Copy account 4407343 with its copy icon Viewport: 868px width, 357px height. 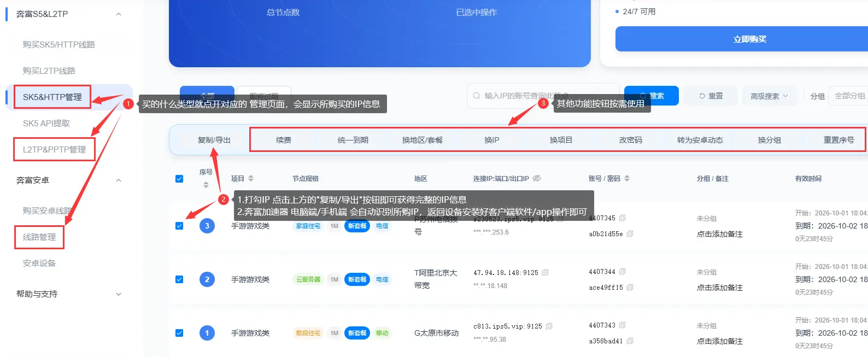click(x=622, y=325)
